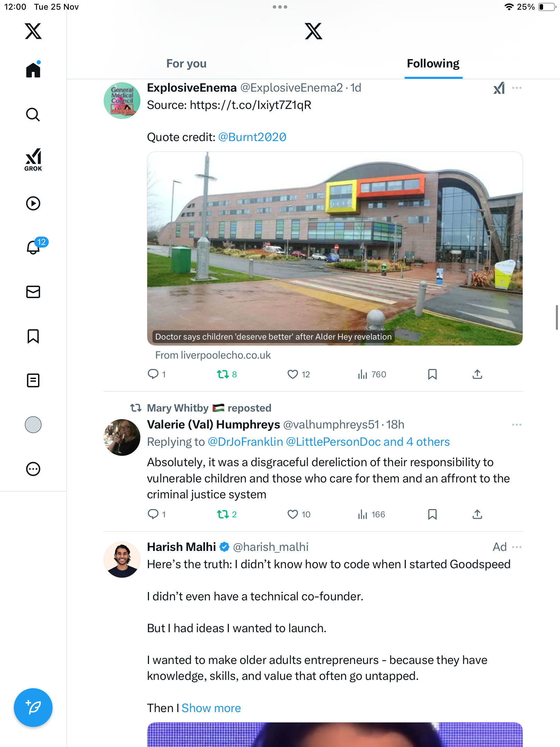Open more options on ExplosiveEnema post
Viewport: 560px width, 747px height.
[517, 88]
